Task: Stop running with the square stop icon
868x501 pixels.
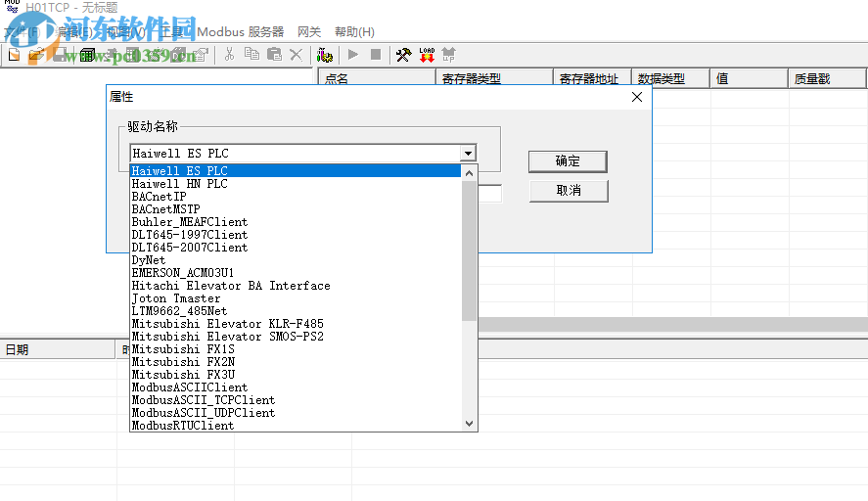Action: tap(376, 54)
